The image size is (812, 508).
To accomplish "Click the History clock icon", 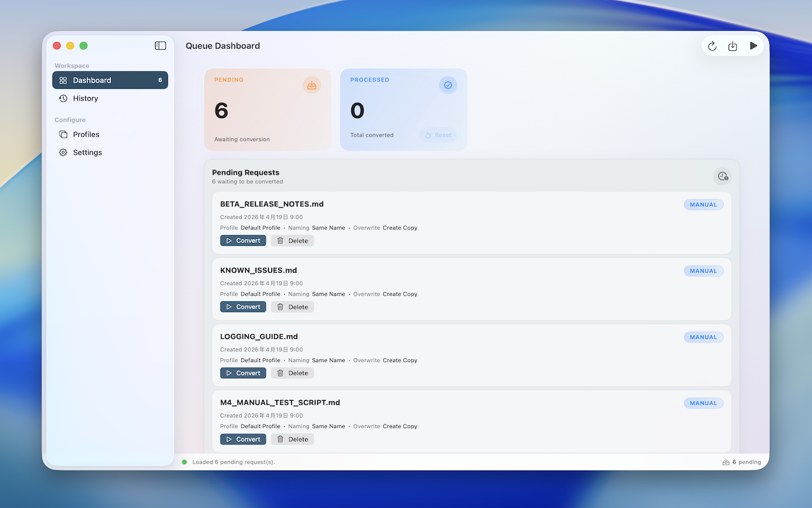I will click(x=63, y=98).
